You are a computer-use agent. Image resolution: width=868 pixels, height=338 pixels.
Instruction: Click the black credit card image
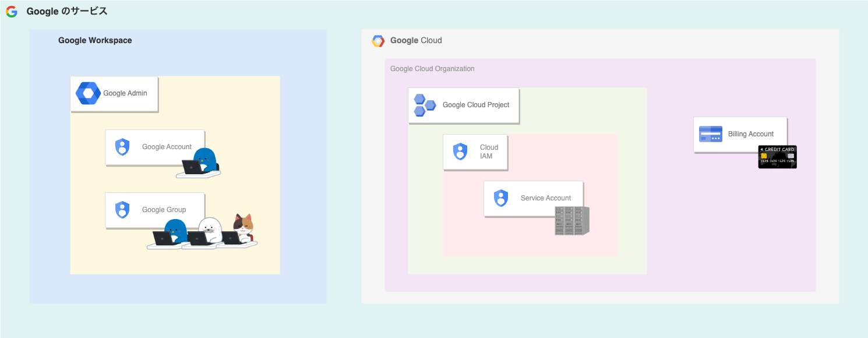pyautogui.click(x=777, y=157)
